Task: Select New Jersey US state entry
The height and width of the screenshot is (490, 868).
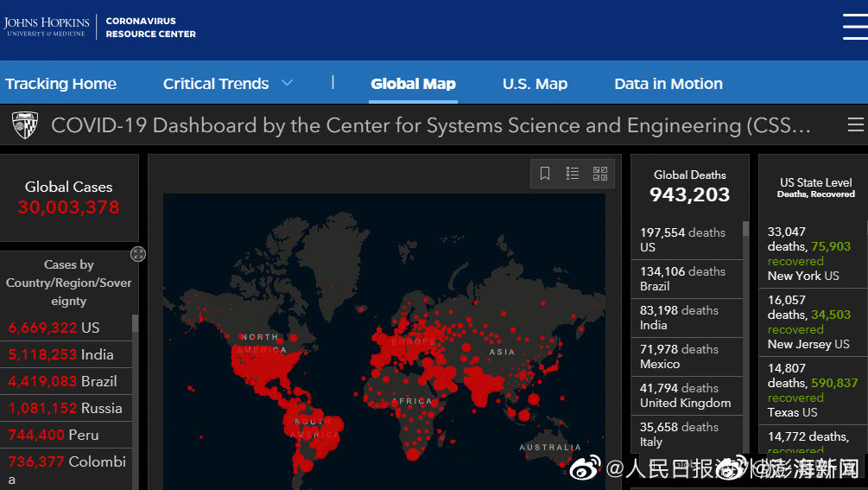Action: click(814, 321)
